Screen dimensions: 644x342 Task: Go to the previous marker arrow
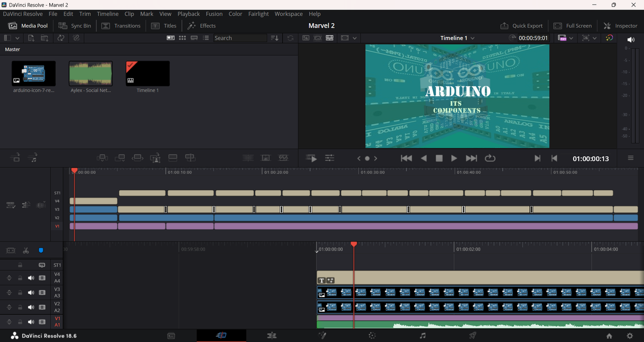tap(359, 158)
